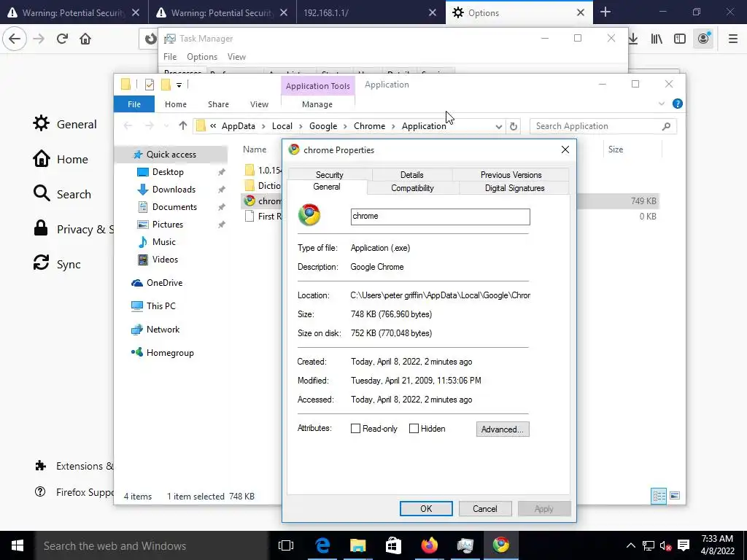Screen dimensions: 747x560
Task: Open Compatibility tab in chrome Properties
Action: [x=413, y=188]
